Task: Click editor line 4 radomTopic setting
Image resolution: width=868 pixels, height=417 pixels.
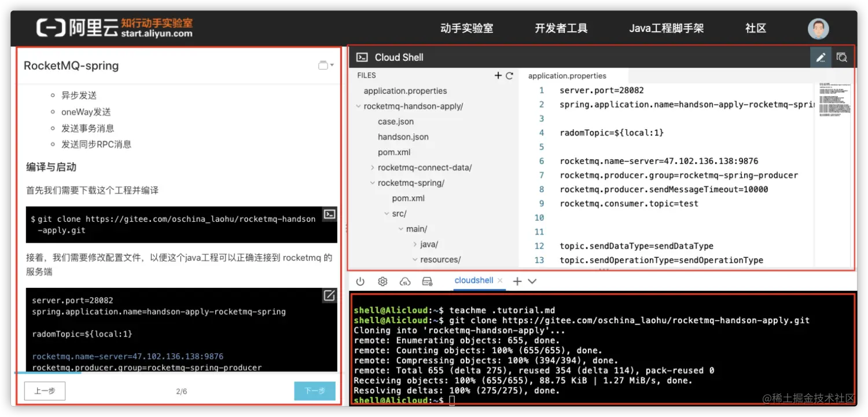Action: click(x=612, y=133)
